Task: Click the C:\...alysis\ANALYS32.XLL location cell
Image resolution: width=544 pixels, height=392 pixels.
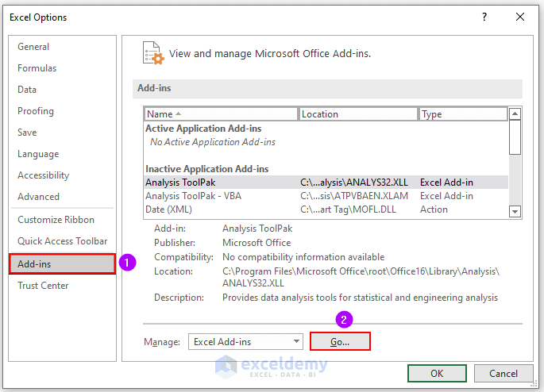Action: [354, 183]
